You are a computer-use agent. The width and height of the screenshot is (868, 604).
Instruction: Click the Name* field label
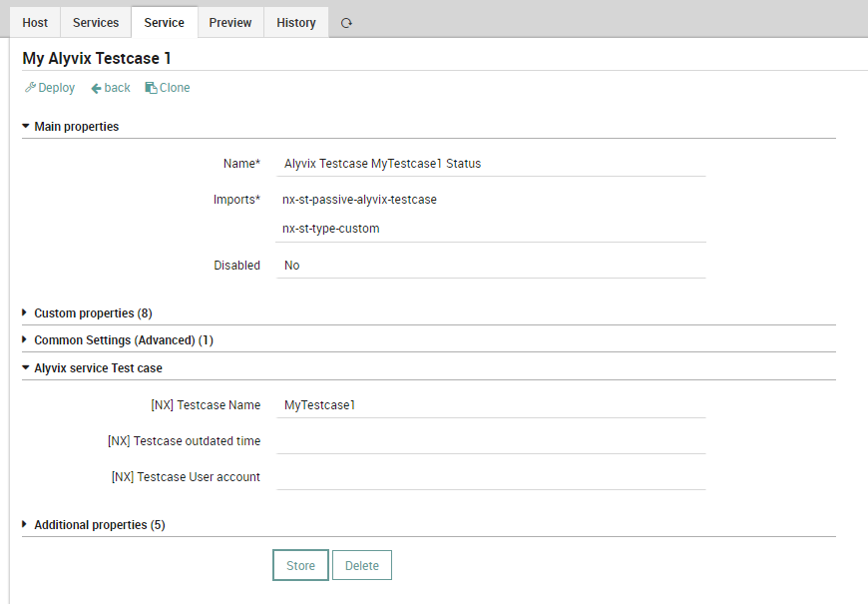point(241,164)
